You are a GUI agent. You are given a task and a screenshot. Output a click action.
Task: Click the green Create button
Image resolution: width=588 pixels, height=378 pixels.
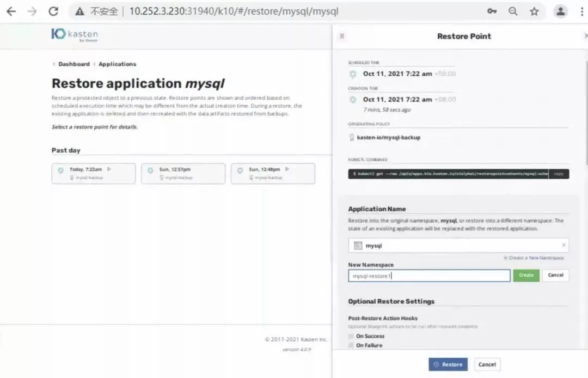526,275
